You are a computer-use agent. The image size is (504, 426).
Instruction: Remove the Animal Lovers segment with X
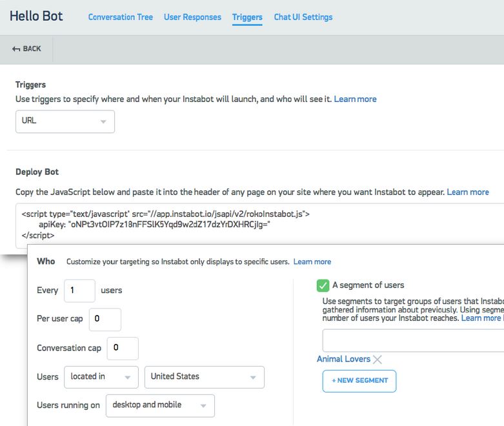[378, 360]
